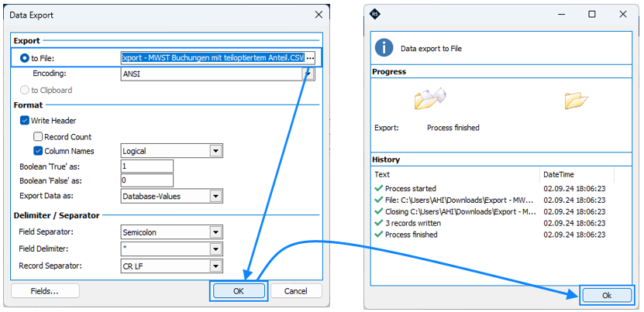The height and width of the screenshot is (312, 644).
Task: Open the Record Separator CR LF dropdown
Action: [x=216, y=266]
